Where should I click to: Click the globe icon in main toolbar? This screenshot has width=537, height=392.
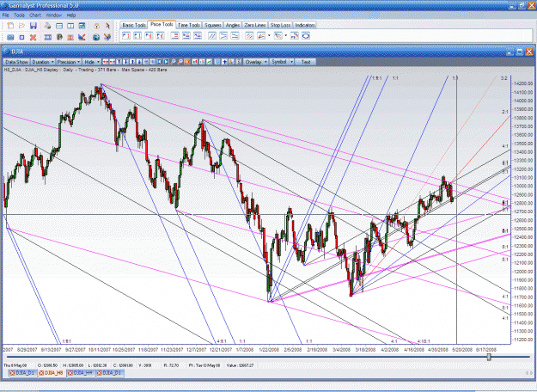96,37
